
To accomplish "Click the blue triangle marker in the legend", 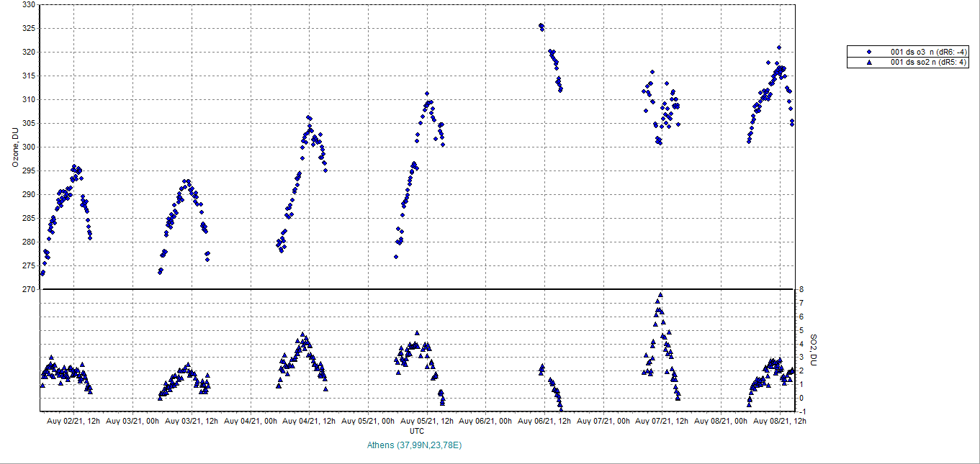I will point(869,63).
